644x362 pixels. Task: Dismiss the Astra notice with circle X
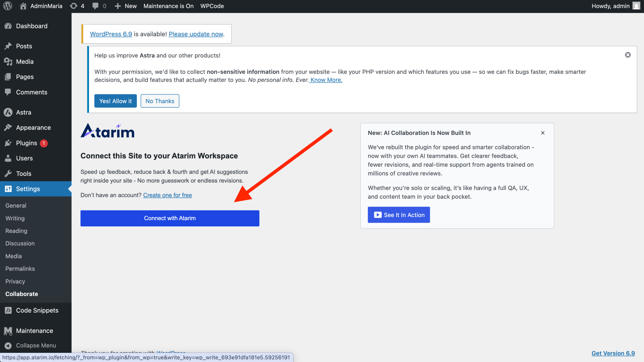[x=628, y=55]
